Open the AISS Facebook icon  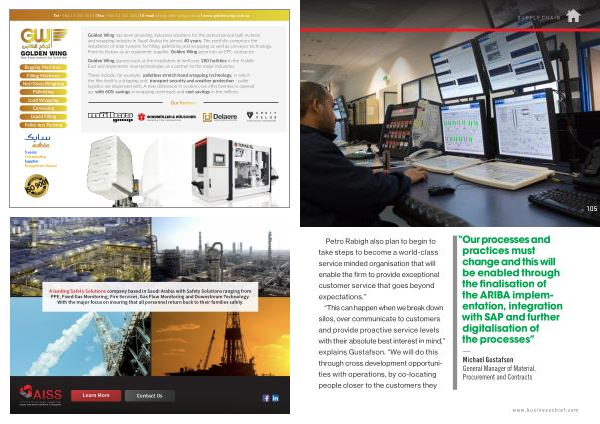266,398
